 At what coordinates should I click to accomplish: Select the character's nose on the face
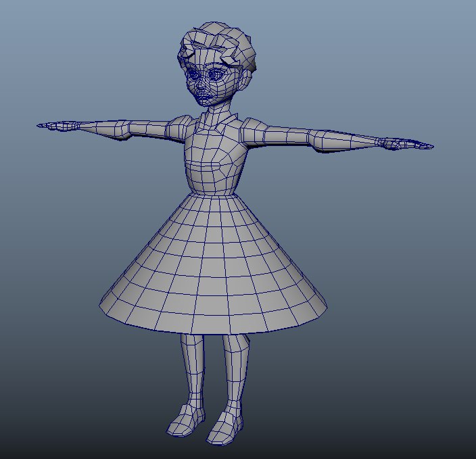tap(204, 87)
